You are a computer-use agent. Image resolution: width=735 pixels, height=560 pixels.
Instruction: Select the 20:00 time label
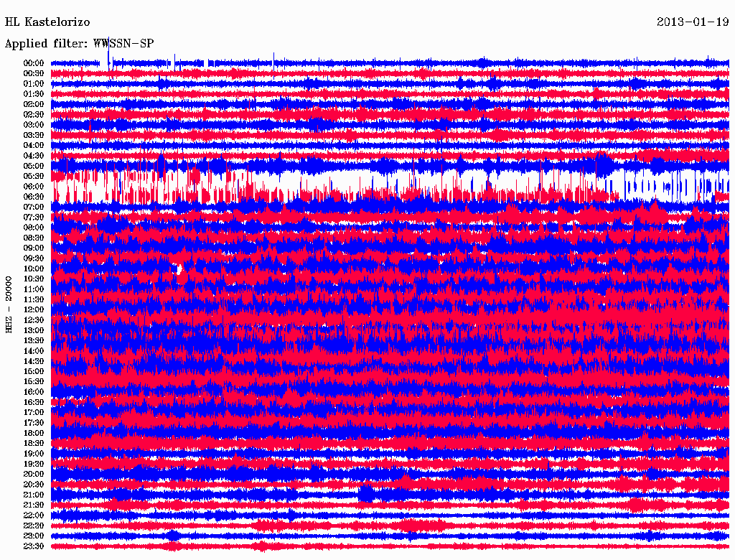point(34,474)
